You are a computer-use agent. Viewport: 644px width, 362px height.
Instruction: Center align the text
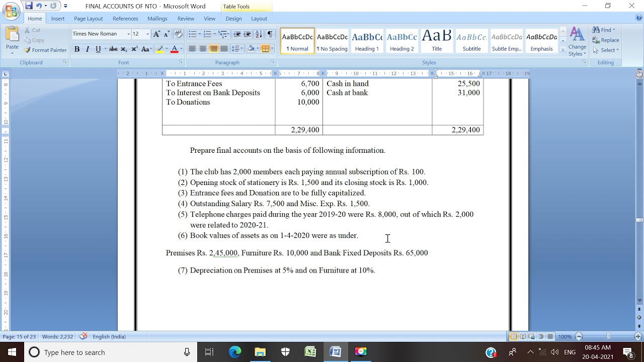[203, 49]
